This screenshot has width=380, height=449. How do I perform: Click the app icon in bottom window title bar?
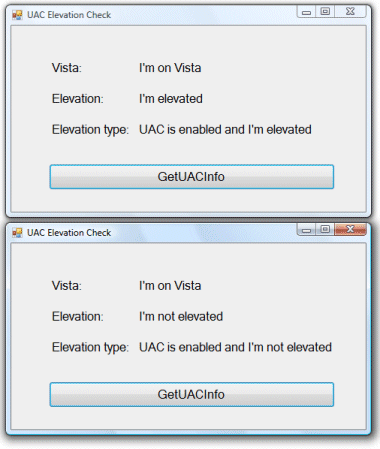point(17,232)
